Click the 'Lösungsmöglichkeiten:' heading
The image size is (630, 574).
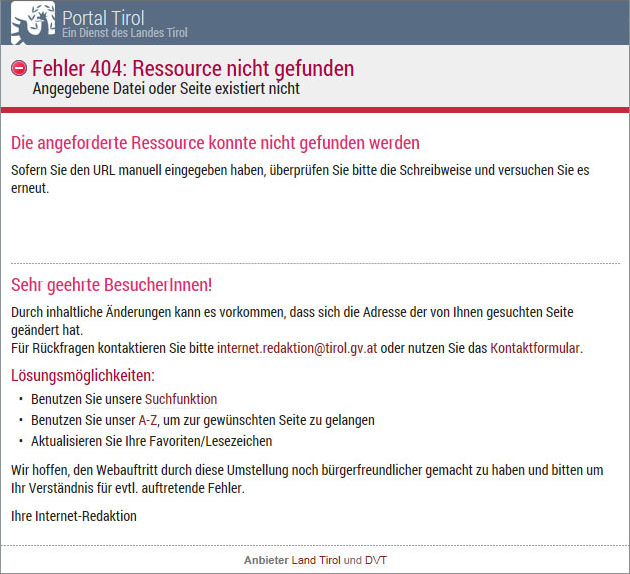coord(83,376)
